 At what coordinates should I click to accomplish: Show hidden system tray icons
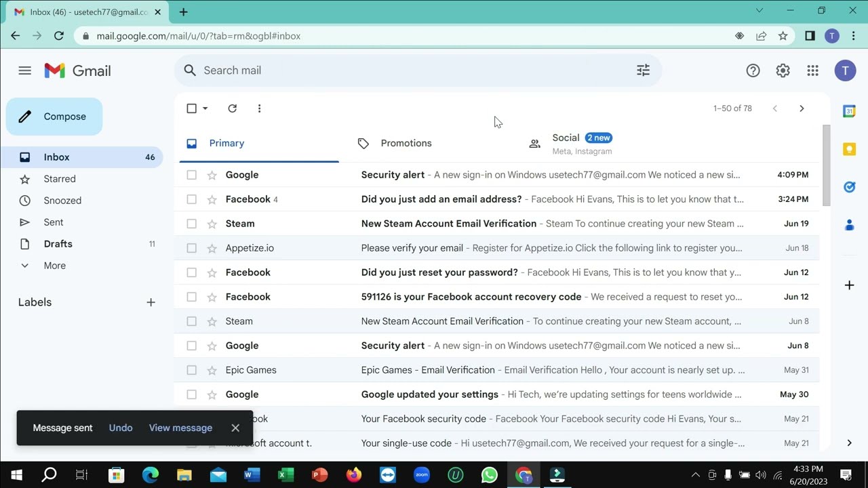[695, 475]
